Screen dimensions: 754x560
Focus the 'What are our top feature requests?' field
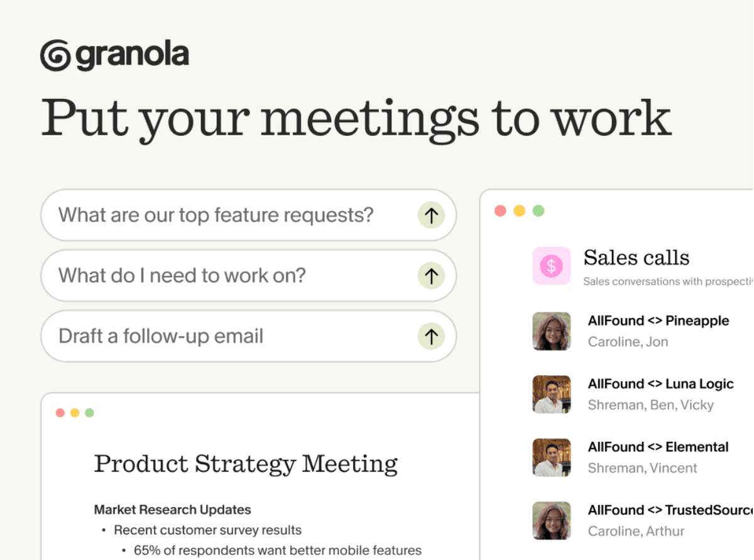click(248, 215)
